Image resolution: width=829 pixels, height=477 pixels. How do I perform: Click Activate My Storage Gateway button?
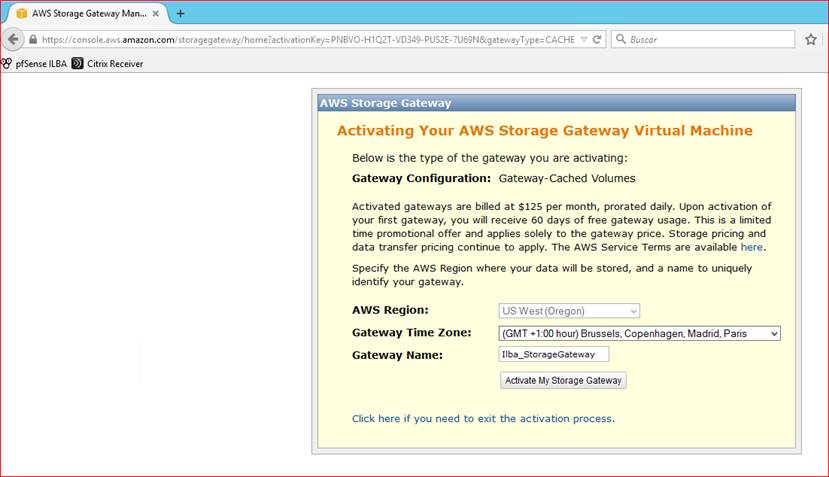[x=563, y=380]
